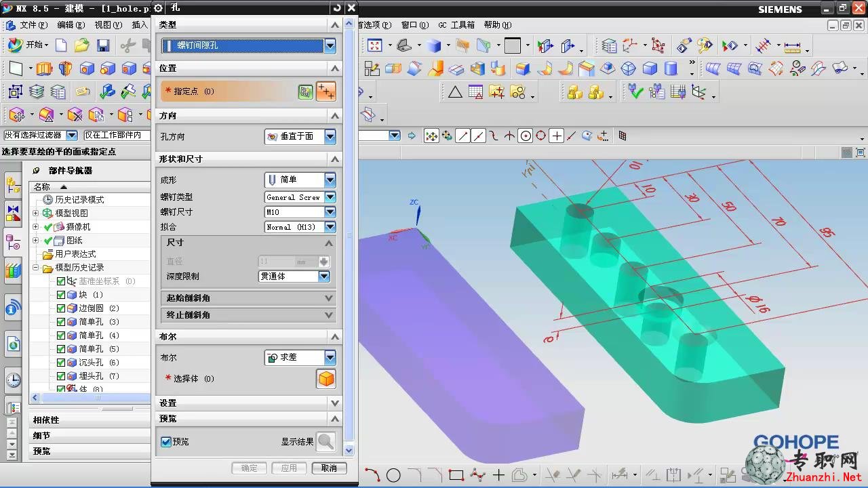Expand the 设置 section
Image resolution: width=868 pixels, height=488 pixels.
[x=249, y=403]
